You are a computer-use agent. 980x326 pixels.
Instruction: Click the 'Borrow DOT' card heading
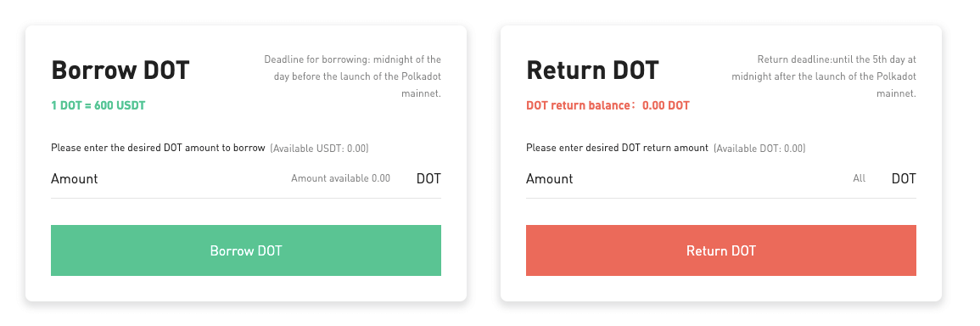point(120,70)
